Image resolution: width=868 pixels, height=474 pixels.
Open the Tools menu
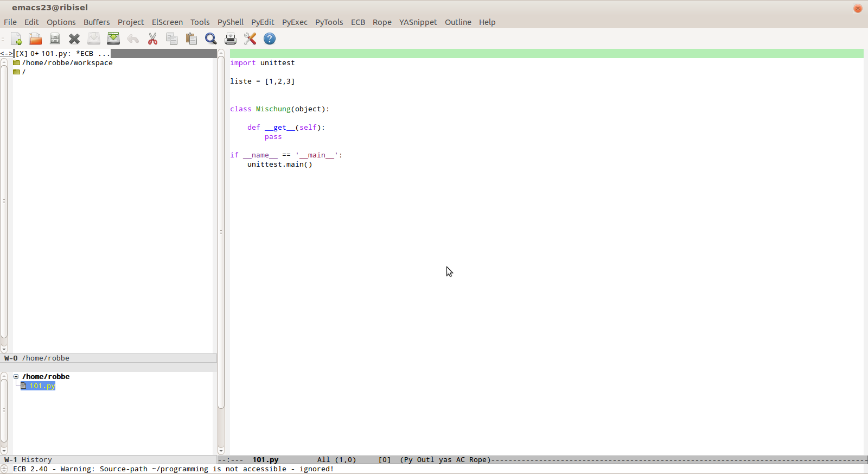point(200,22)
